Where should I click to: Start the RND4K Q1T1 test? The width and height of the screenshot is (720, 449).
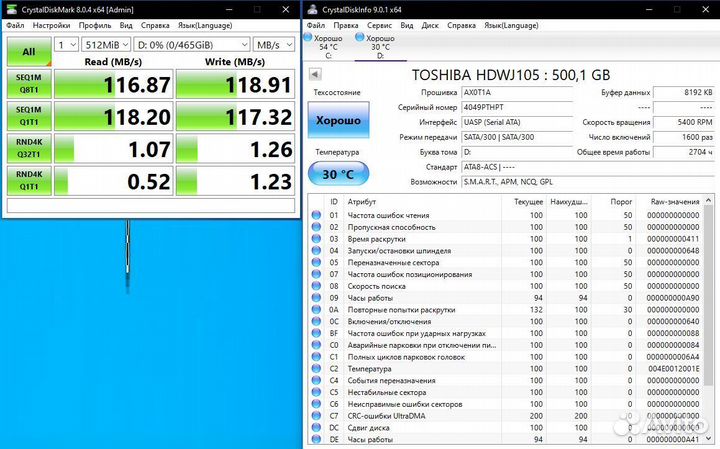tap(29, 180)
